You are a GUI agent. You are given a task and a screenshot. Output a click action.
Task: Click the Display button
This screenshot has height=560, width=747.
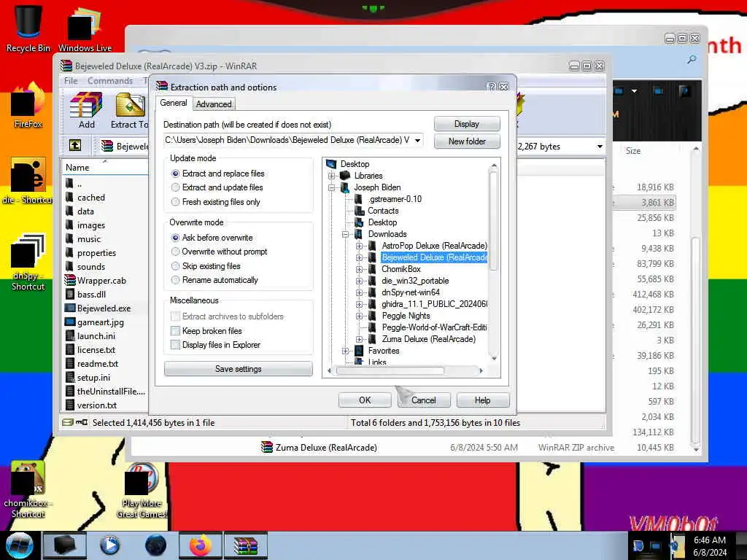466,124
